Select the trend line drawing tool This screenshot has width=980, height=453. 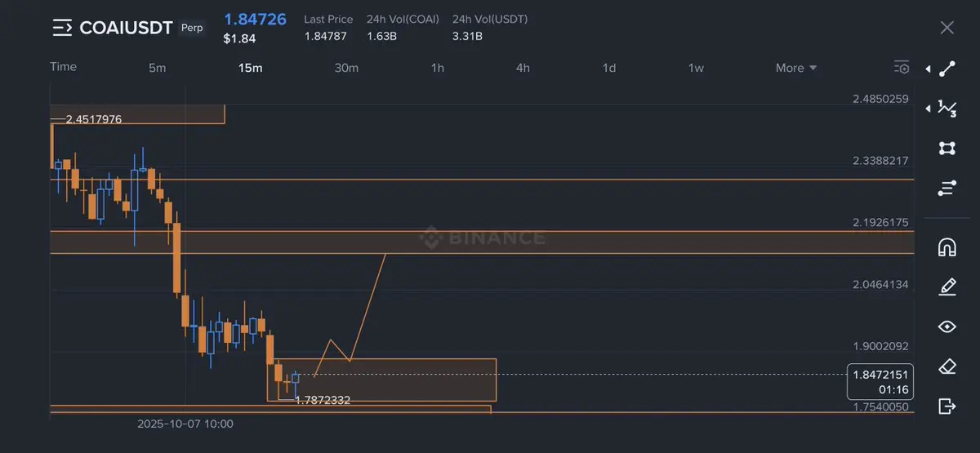point(947,69)
